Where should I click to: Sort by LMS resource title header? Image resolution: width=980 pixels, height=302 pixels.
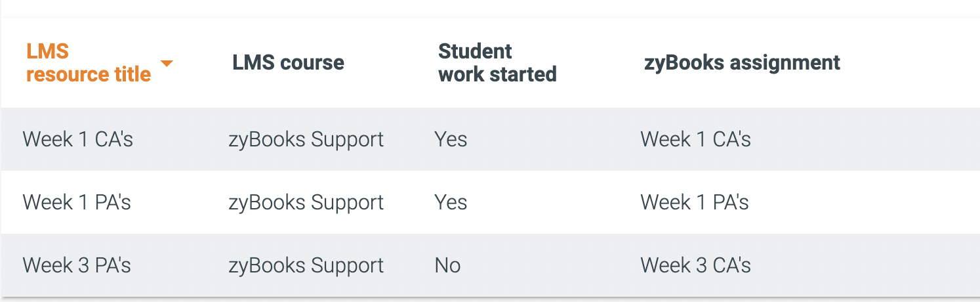coord(89,63)
